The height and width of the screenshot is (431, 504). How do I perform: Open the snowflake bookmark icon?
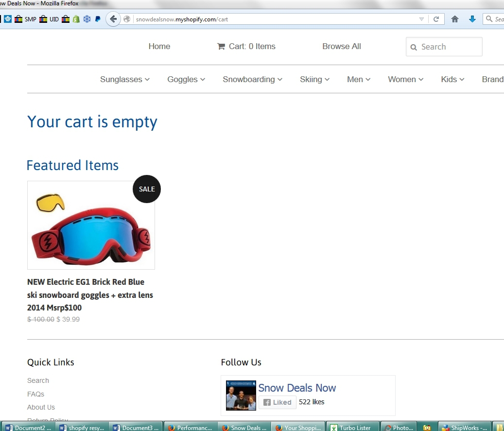(x=87, y=19)
